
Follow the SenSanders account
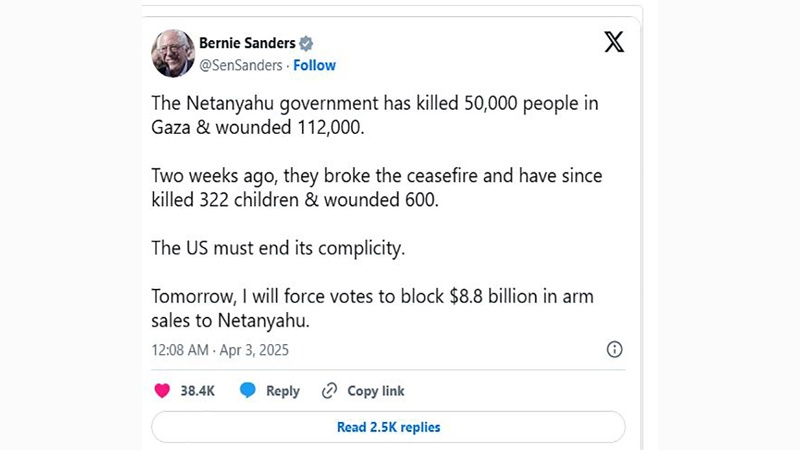(x=315, y=65)
